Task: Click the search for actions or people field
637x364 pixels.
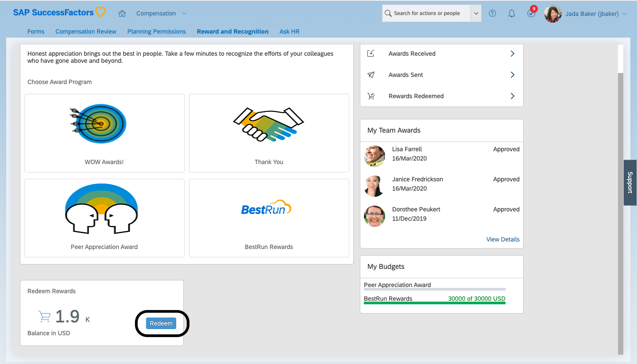Action: click(x=426, y=13)
